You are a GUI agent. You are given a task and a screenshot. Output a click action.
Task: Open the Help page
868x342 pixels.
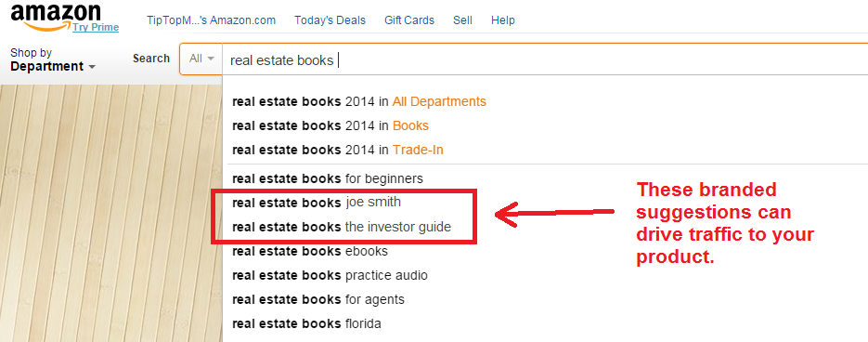[502, 20]
